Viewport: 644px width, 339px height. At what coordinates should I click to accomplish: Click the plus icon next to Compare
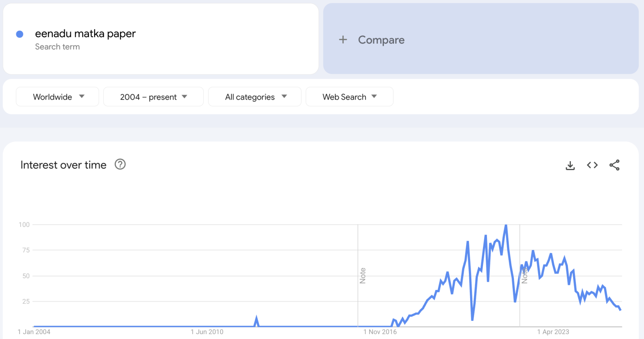(343, 40)
